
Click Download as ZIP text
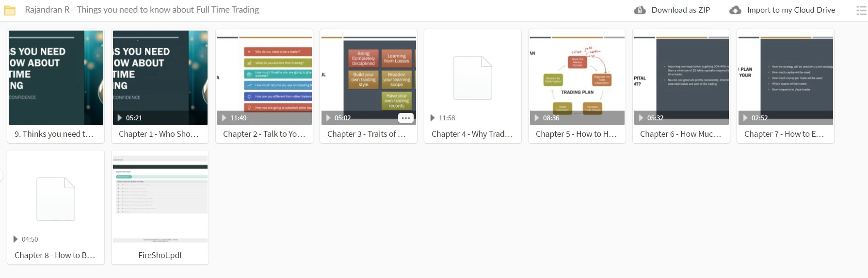pos(680,10)
